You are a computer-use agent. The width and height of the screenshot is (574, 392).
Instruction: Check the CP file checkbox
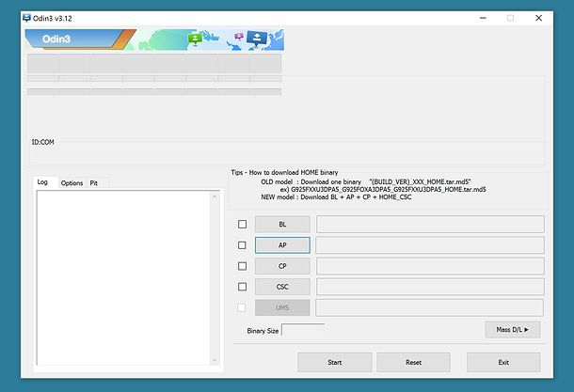click(242, 266)
